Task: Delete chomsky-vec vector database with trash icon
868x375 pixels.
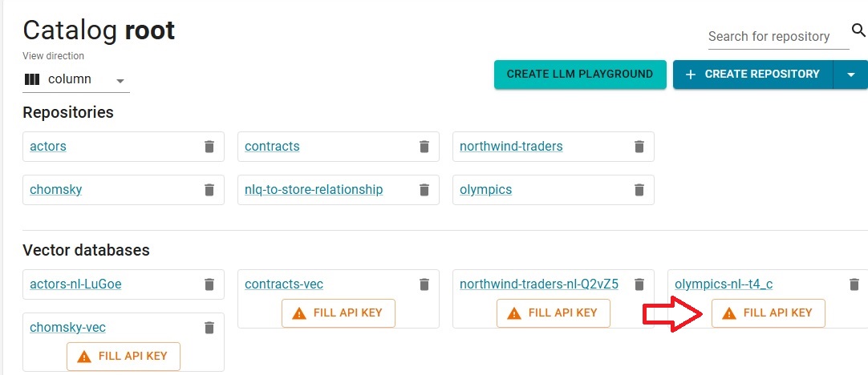Action: [209, 328]
